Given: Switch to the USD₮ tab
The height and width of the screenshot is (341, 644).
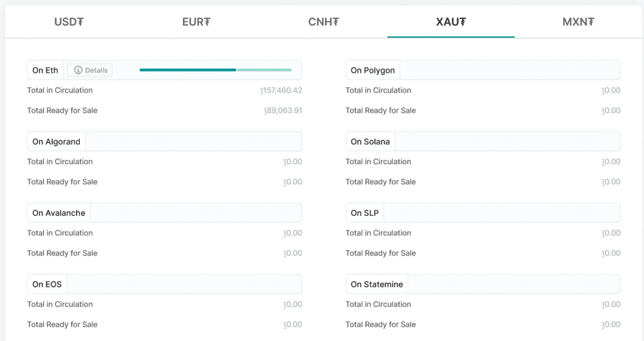Looking at the screenshot, I should 69,22.
